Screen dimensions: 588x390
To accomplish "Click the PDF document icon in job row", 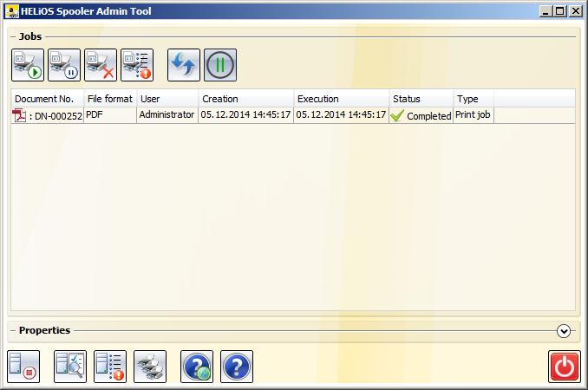I will click(19, 115).
